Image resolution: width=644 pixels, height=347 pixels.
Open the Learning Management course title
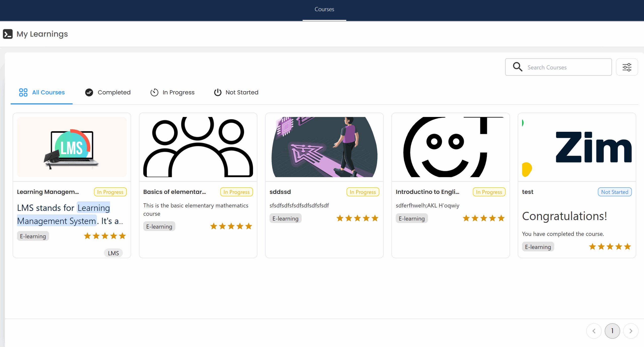(48, 192)
